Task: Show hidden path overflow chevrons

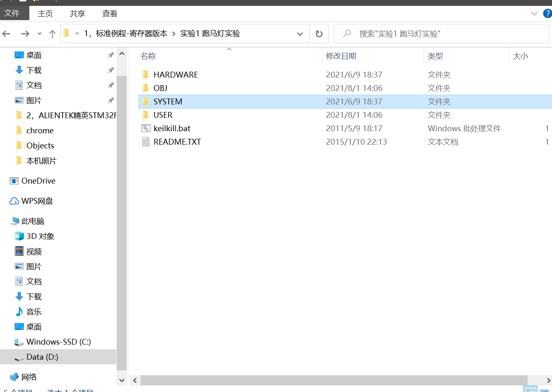Action: (x=77, y=34)
